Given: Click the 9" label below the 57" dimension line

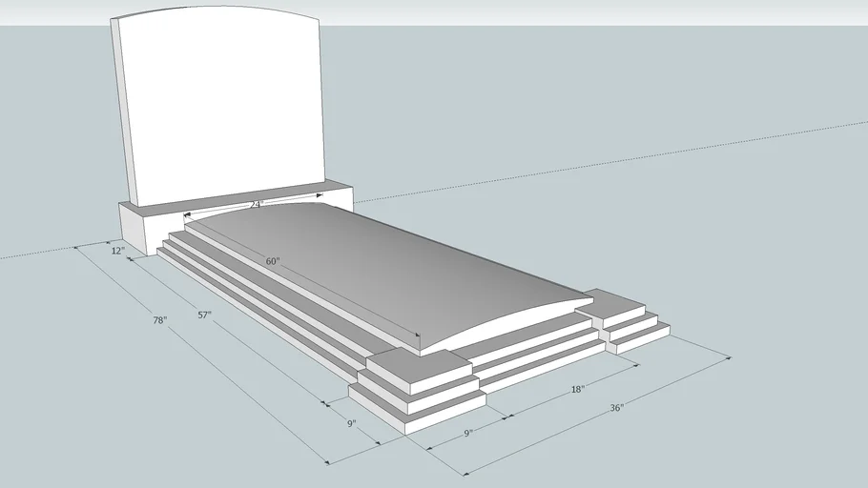Looking at the screenshot, I should pos(351,422).
